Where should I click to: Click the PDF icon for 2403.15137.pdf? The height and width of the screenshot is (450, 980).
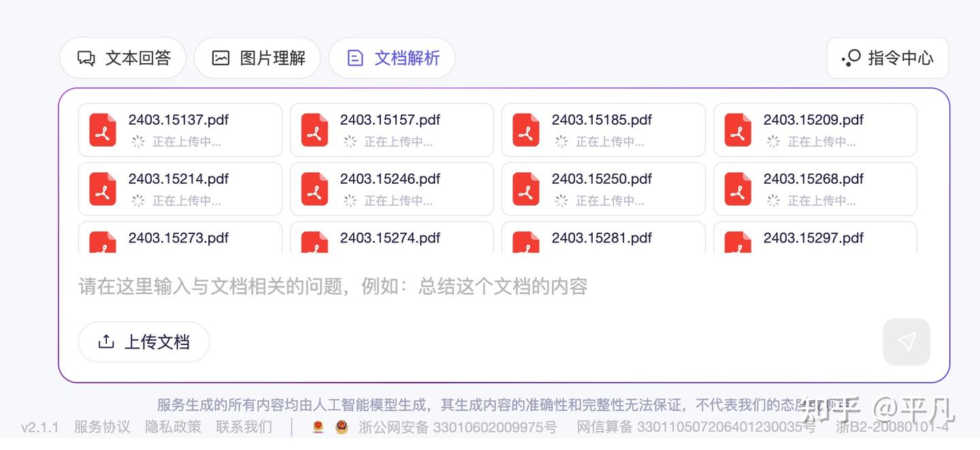point(103,130)
